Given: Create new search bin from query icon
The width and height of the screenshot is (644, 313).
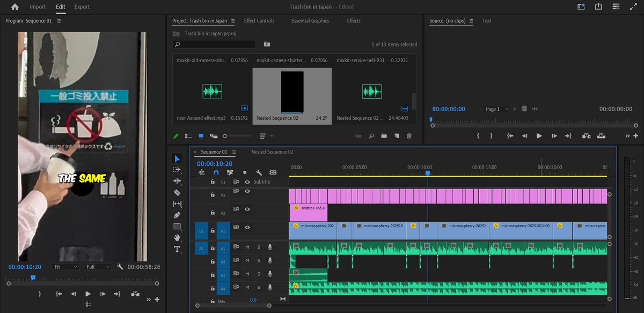Looking at the screenshot, I should click(267, 44).
